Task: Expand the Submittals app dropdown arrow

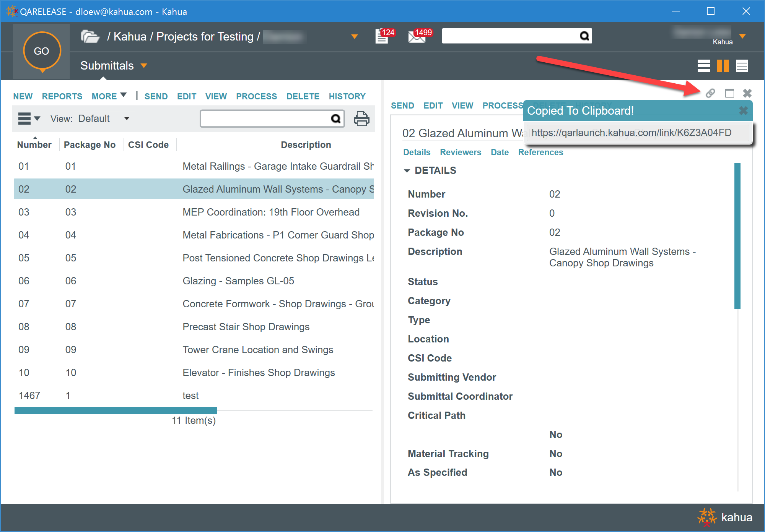Action: pyautogui.click(x=144, y=66)
